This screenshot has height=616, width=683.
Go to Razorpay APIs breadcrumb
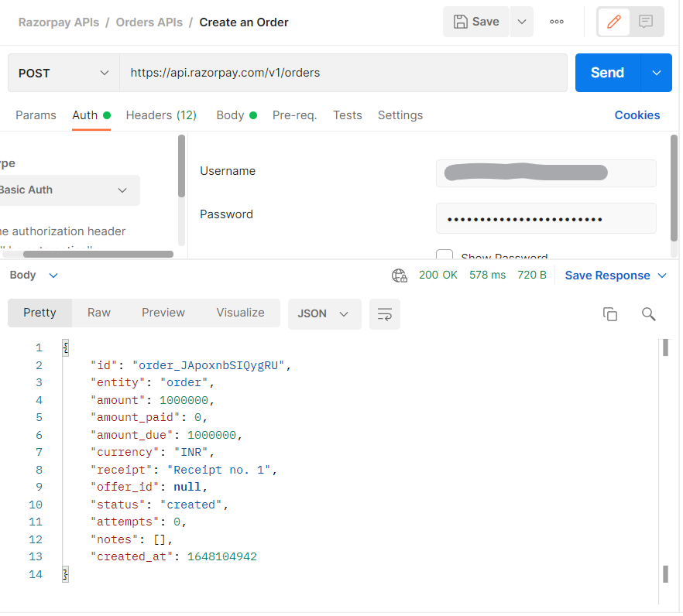(59, 22)
